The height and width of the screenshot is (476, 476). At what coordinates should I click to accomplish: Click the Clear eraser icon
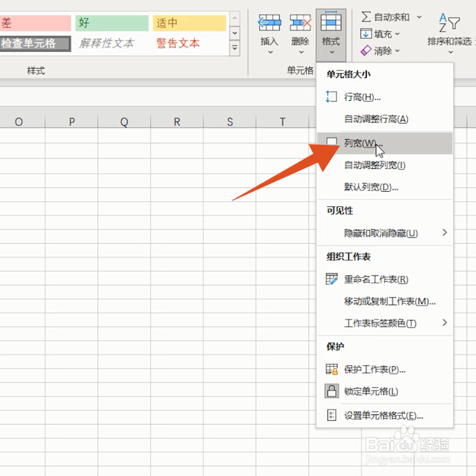(366, 50)
